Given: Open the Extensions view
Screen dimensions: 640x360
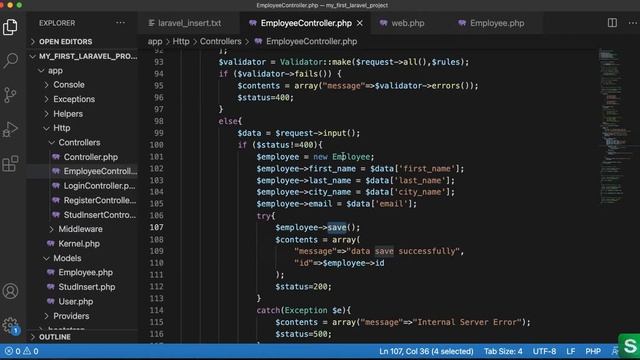Looking at the screenshot, I should pos(10,164).
